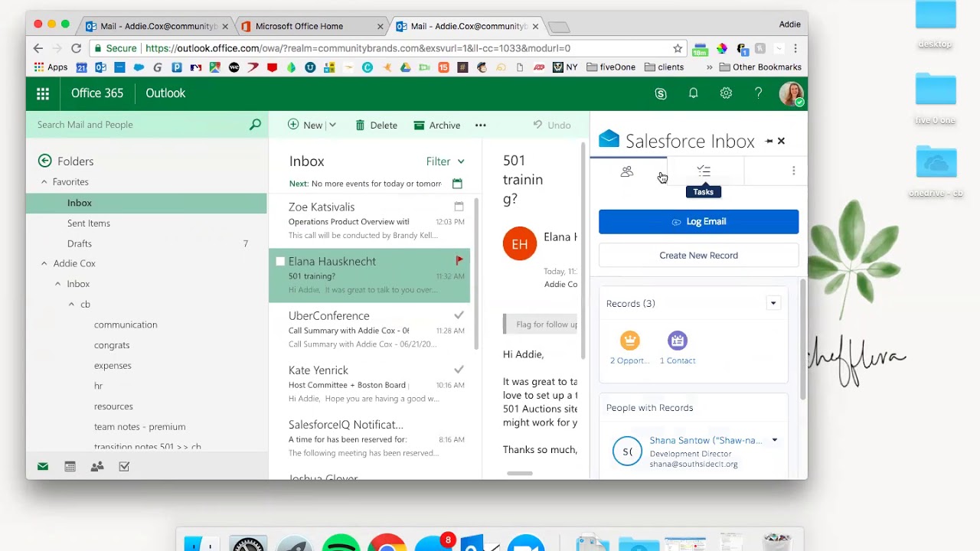The height and width of the screenshot is (551, 980).
Task: Collapse folder pane with back arrow
Action: click(45, 161)
